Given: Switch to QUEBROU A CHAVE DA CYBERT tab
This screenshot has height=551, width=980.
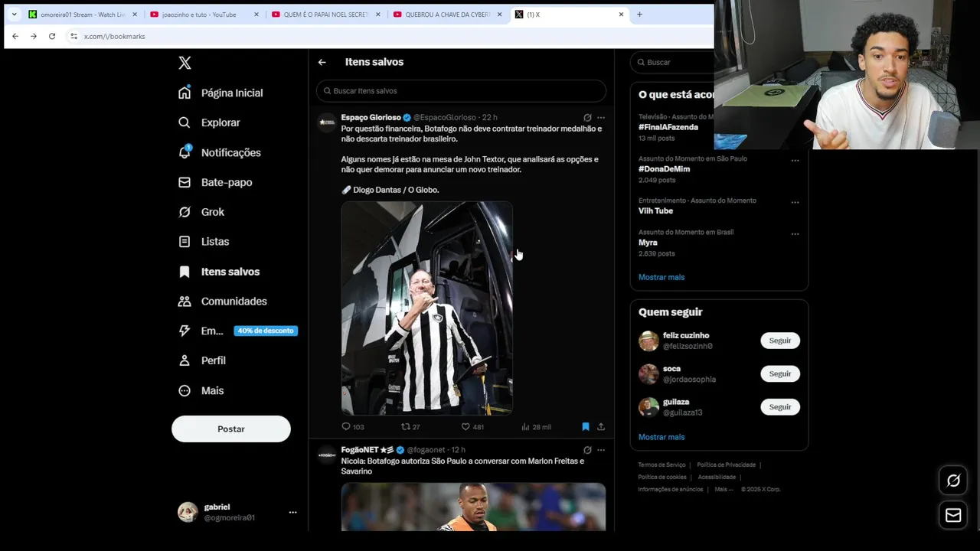Looking at the screenshot, I should click(448, 15).
